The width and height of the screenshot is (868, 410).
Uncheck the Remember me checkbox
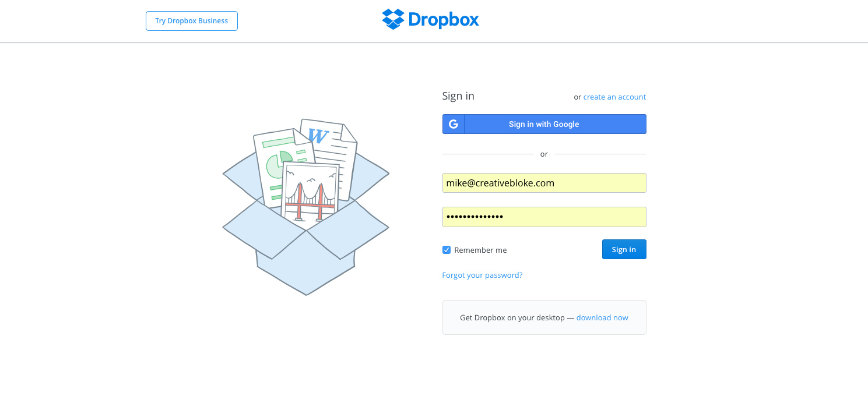[x=447, y=250]
